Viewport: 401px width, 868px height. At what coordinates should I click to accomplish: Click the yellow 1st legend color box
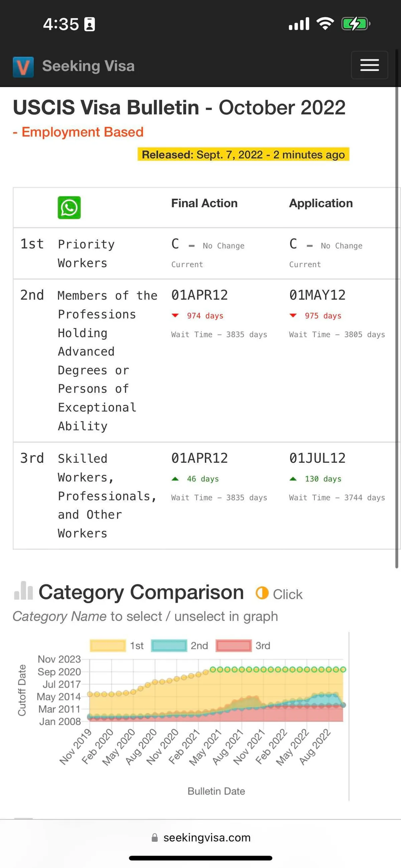[x=108, y=645]
